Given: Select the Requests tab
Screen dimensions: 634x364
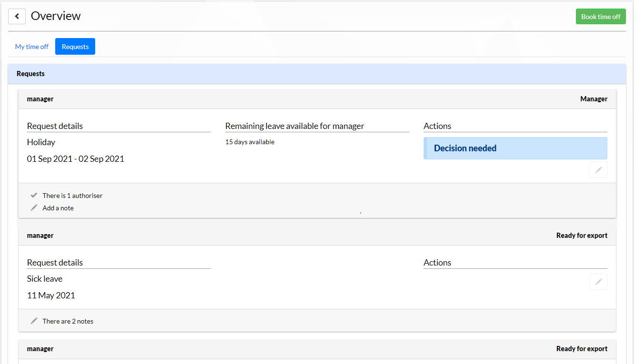Looking at the screenshot, I should click(x=75, y=47).
